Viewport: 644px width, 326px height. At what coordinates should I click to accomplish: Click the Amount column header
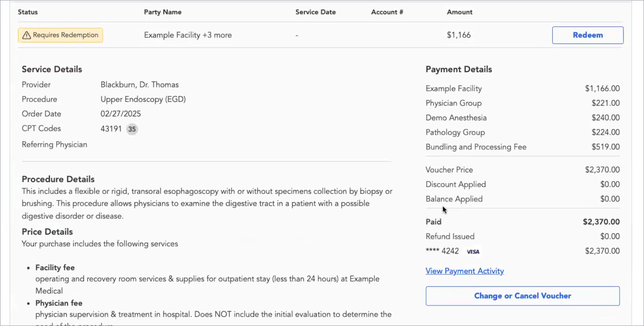coord(459,12)
